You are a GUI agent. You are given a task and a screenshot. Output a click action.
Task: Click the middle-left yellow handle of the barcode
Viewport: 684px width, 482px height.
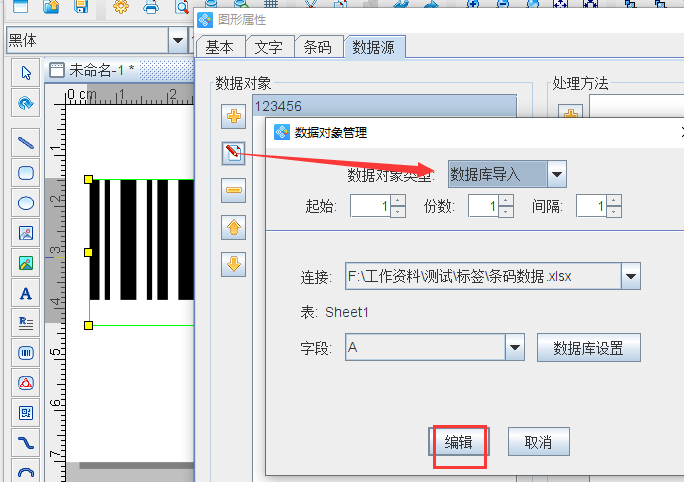click(x=89, y=252)
